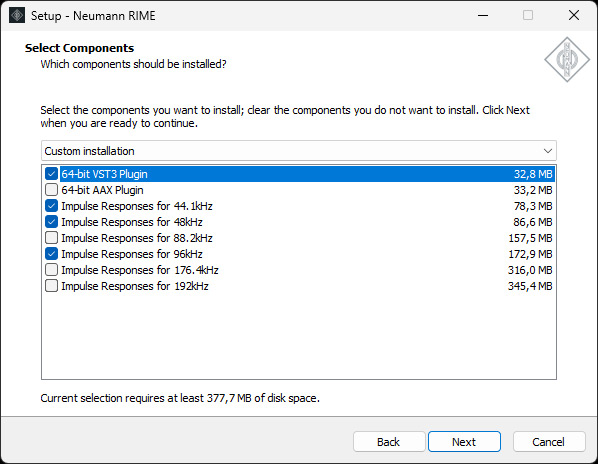Close the setup window
598x464 pixels.
tap(574, 15)
